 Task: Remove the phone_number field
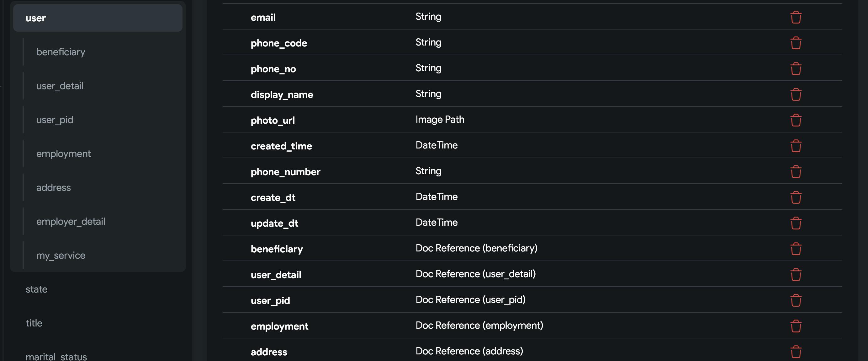(796, 171)
